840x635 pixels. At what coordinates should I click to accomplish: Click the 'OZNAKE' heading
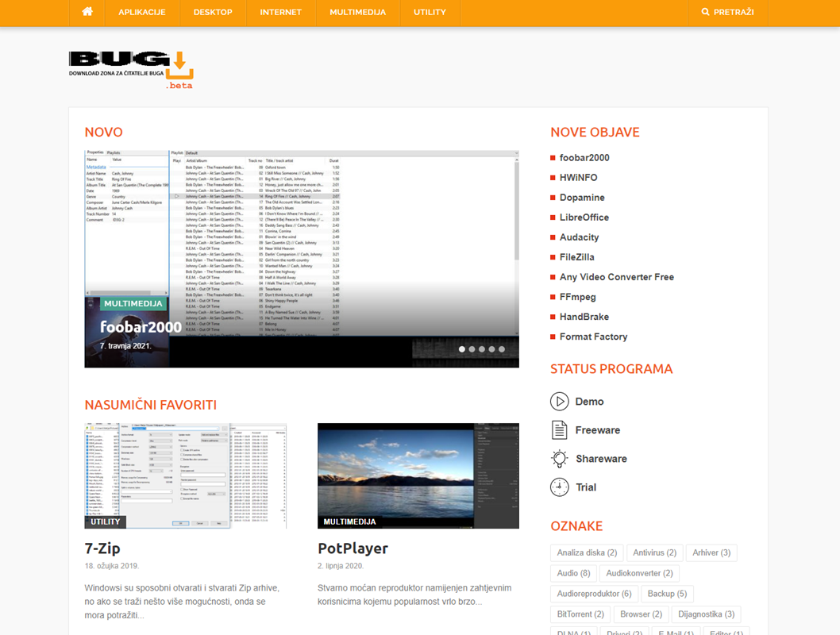coord(576,526)
